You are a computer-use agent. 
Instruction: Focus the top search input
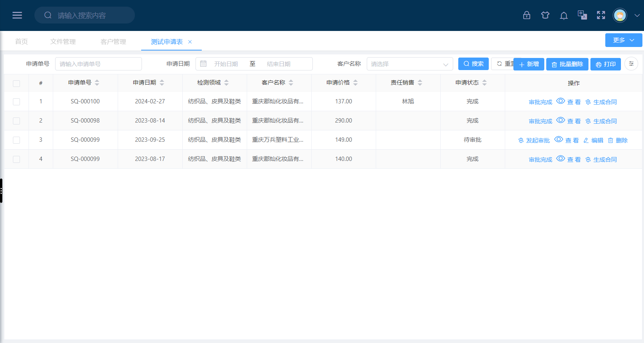84,15
